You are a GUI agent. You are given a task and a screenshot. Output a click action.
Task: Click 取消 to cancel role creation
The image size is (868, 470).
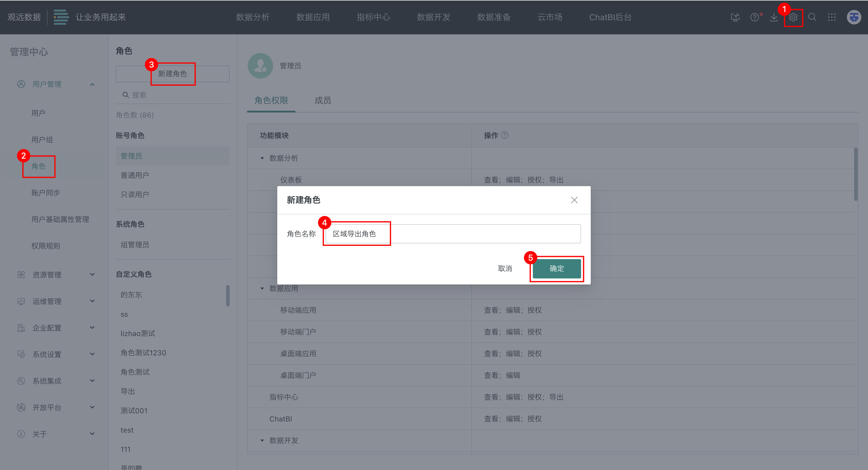point(505,269)
